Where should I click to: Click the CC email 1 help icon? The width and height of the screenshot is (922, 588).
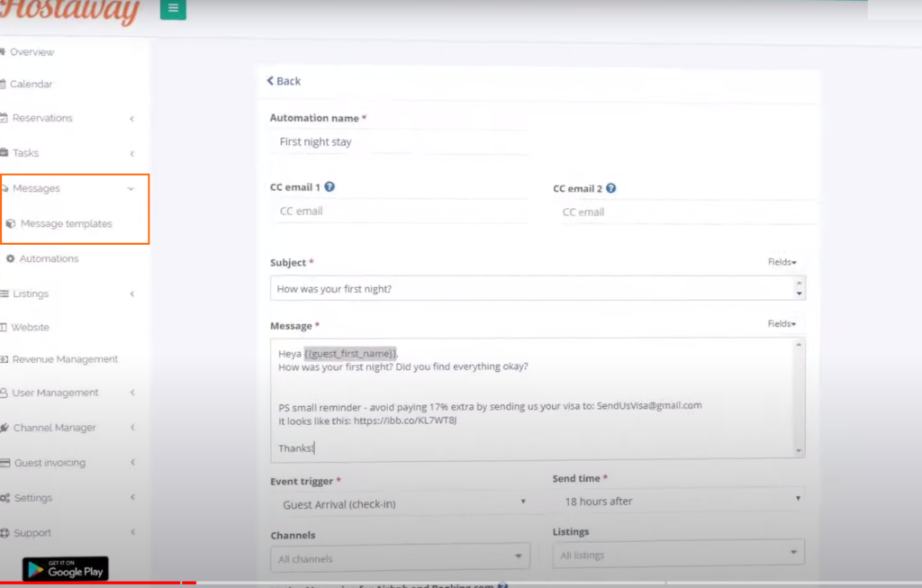pyautogui.click(x=330, y=187)
